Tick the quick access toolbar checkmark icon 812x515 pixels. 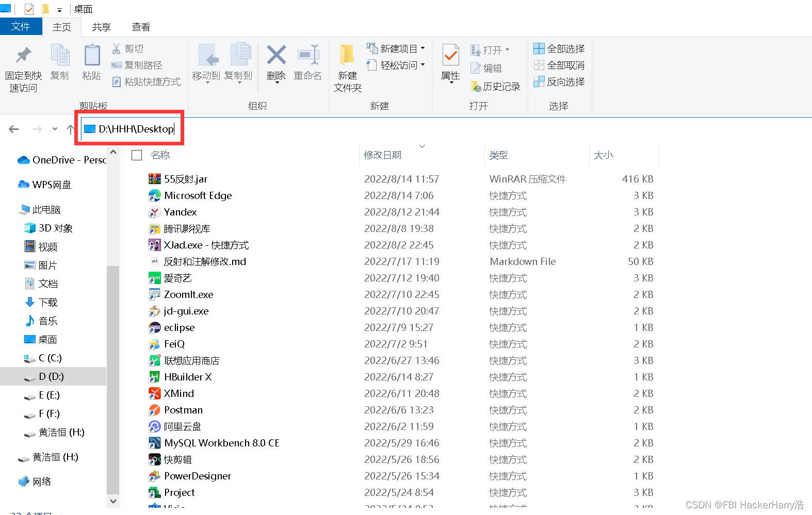29,9
